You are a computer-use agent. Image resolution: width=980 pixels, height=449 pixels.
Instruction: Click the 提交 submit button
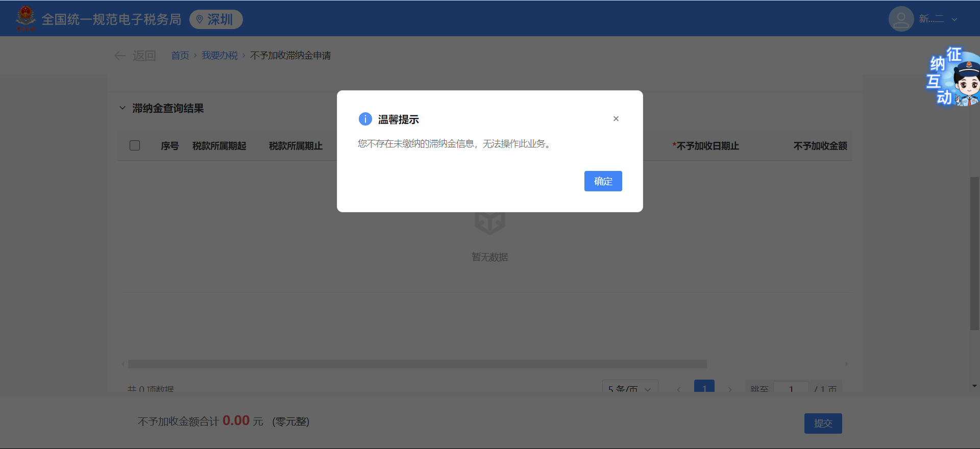click(x=823, y=423)
